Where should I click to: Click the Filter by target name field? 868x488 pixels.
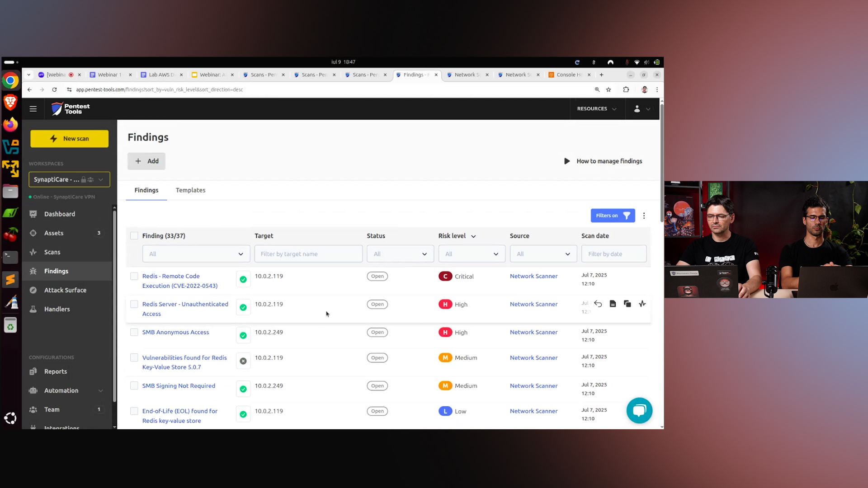point(308,254)
